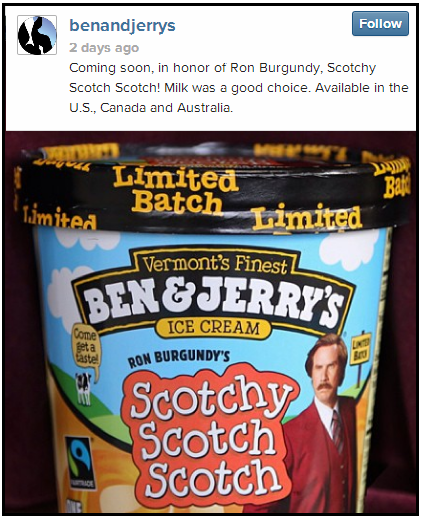Click the '2 days ago' timestamp
This screenshot has height=519, width=422.
tap(104, 48)
